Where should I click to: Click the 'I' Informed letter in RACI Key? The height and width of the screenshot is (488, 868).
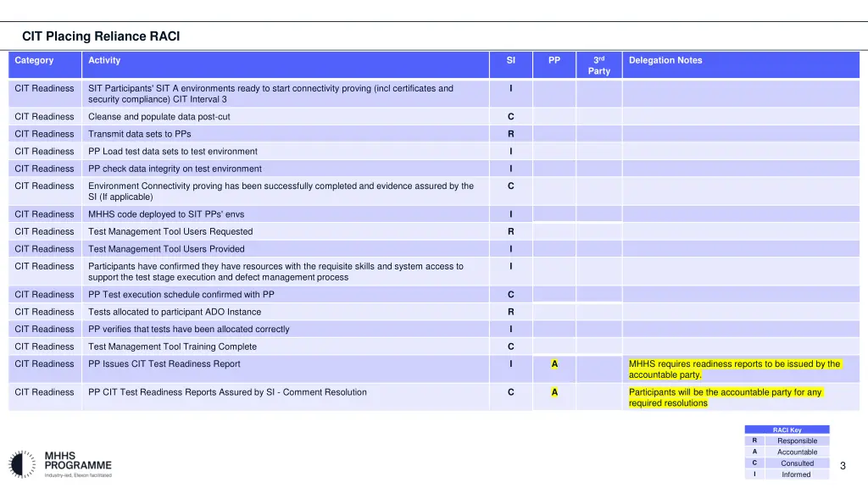click(x=754, y=474)
